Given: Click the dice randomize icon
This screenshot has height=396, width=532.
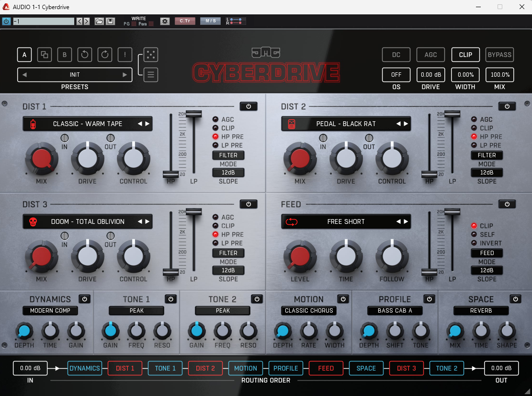Looking at the screenshot, I should 151,55.
